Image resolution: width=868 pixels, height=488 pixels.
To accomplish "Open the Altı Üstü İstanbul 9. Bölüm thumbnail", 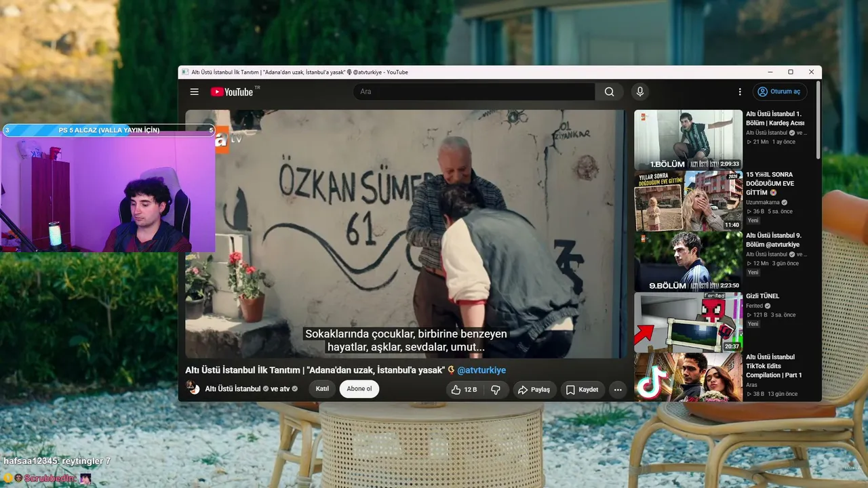I will pyautogui.click(x=688, y=262).
